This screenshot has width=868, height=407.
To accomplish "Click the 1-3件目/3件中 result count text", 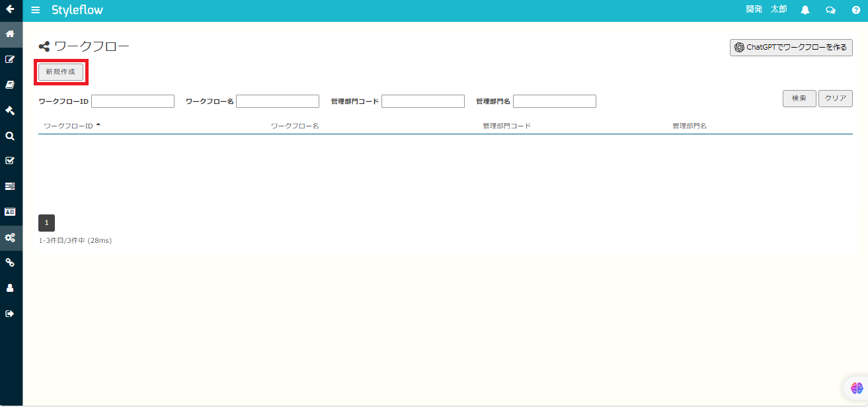I will [75, 241].
